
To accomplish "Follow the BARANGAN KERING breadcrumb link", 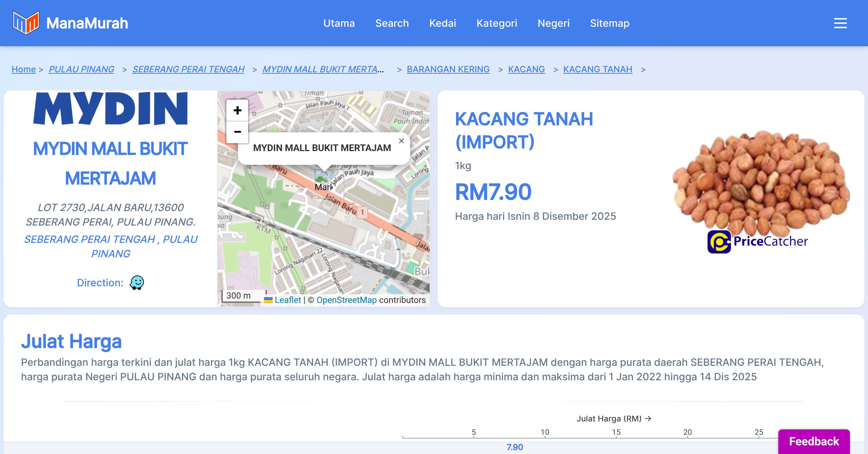I will coord(448,69).
